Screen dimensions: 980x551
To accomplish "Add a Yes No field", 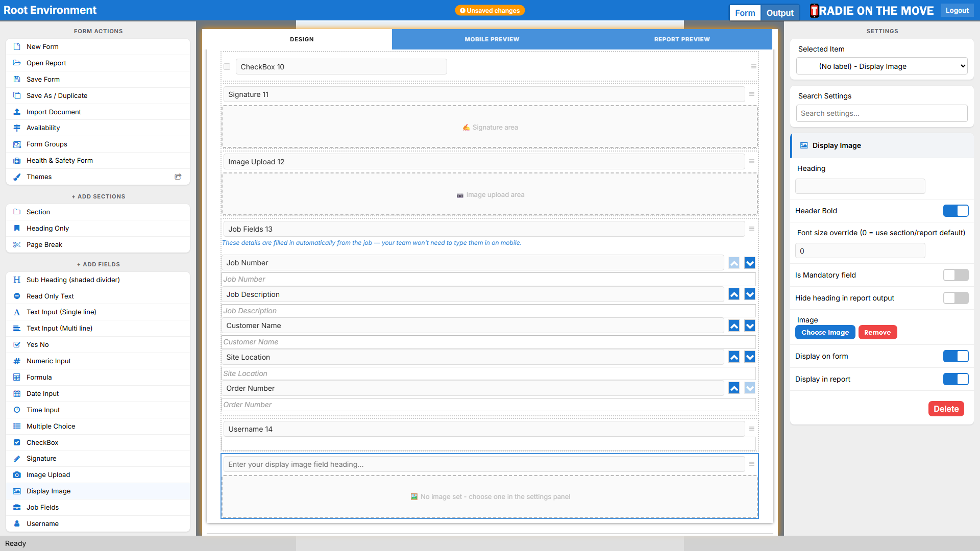I will [x=98, y=344].
